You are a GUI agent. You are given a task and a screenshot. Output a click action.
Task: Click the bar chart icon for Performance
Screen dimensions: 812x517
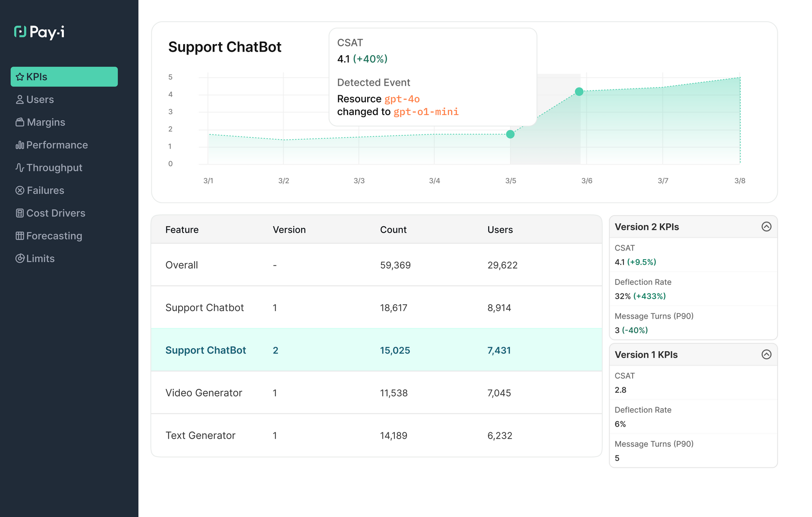tap(20, 145)
